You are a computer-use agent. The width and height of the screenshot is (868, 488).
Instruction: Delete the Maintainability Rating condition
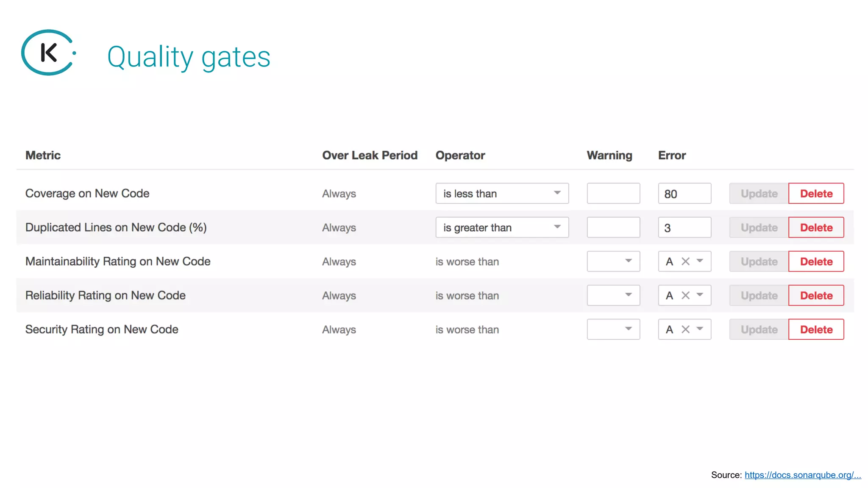[816, 261]
